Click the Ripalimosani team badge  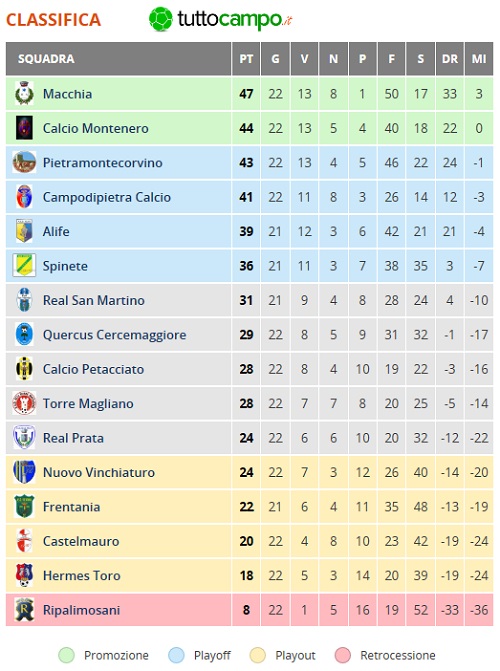click(x=24, y=609)
